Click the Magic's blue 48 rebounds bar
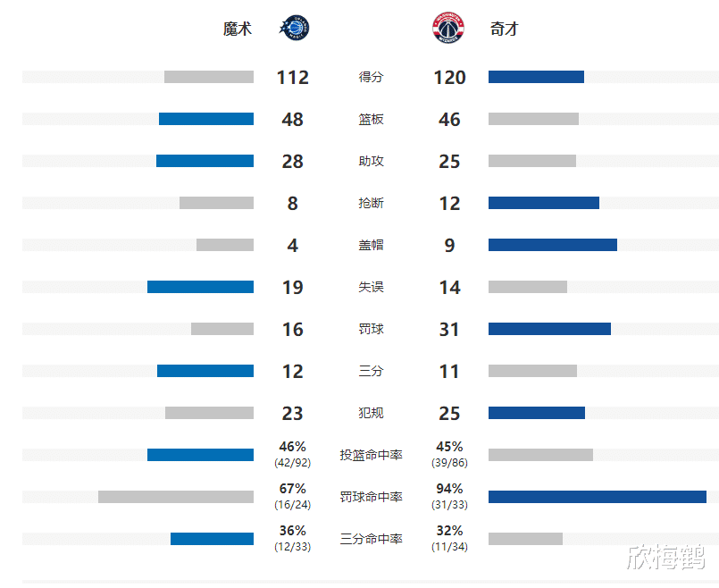 tap(206, 119)
